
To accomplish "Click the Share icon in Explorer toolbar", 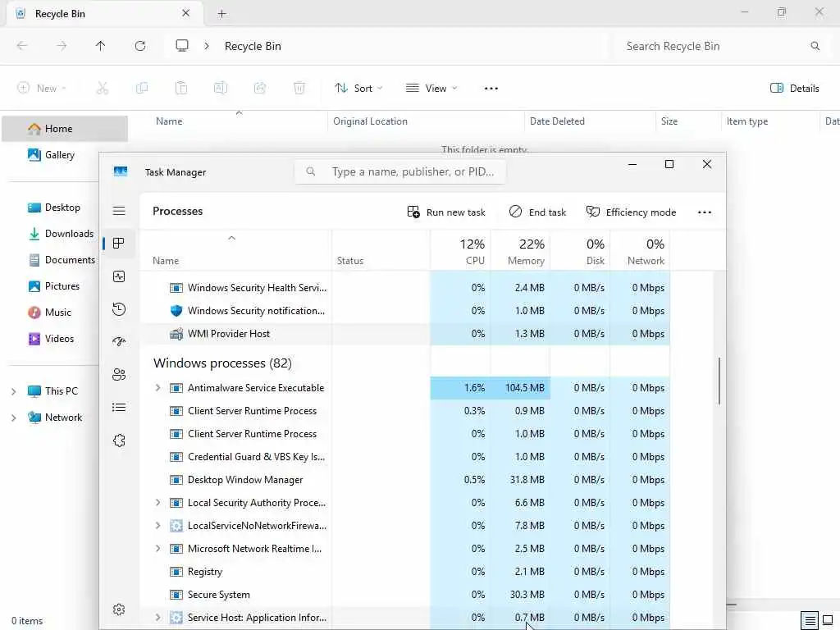I will coord(260,89).
